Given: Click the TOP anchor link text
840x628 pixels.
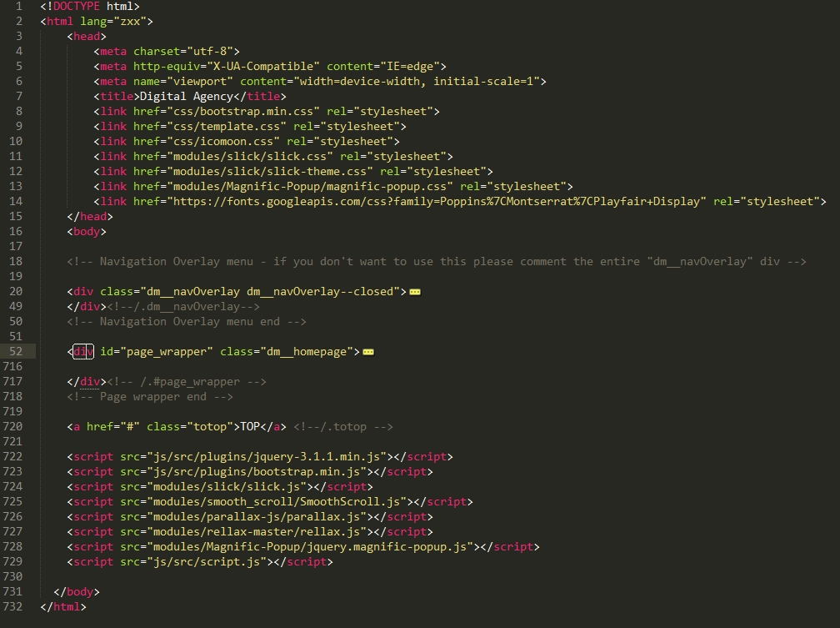Looking at the screenshot, I should [x=250, y=427].
